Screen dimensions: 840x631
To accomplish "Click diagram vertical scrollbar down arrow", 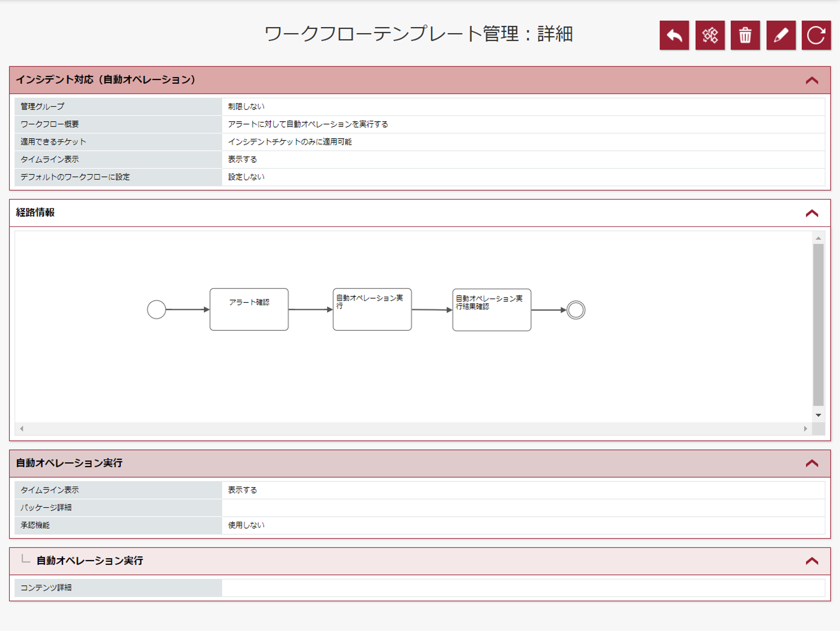I will (818, 415).
